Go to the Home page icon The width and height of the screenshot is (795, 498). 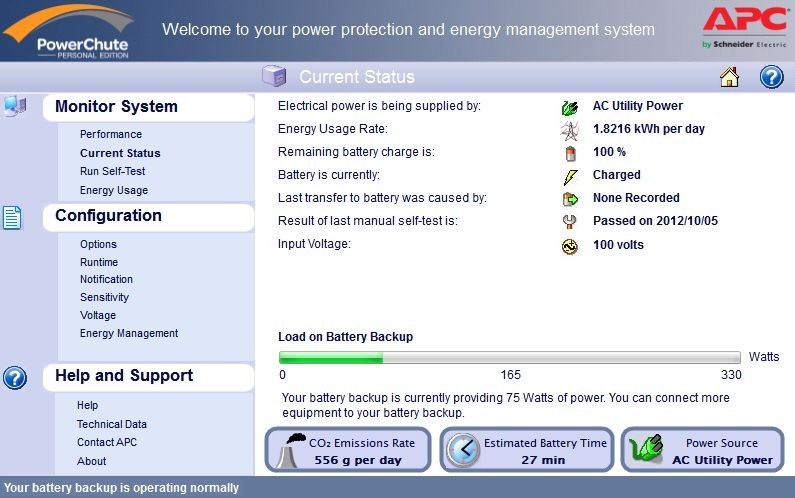click(x=729, y=77)
